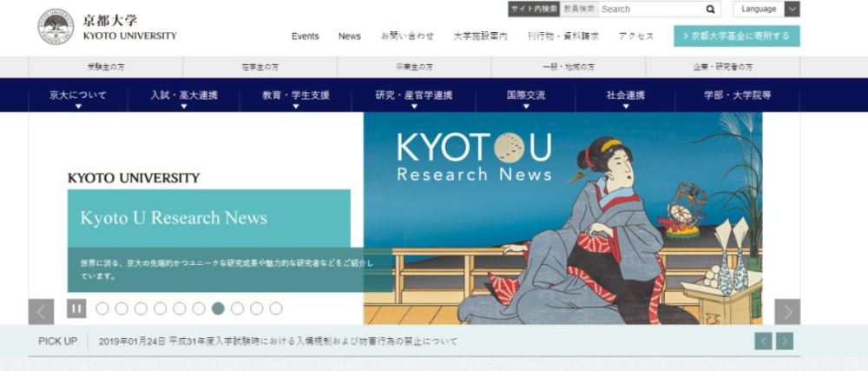
Task: Pause the slideshow with the pause button
Action: coord(76,308)
